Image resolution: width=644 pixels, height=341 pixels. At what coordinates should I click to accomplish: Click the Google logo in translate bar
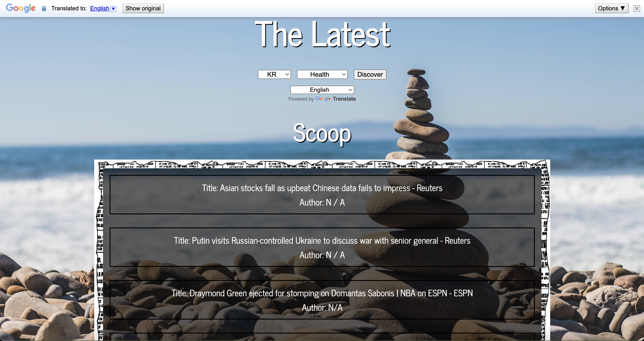pos(21,8)
